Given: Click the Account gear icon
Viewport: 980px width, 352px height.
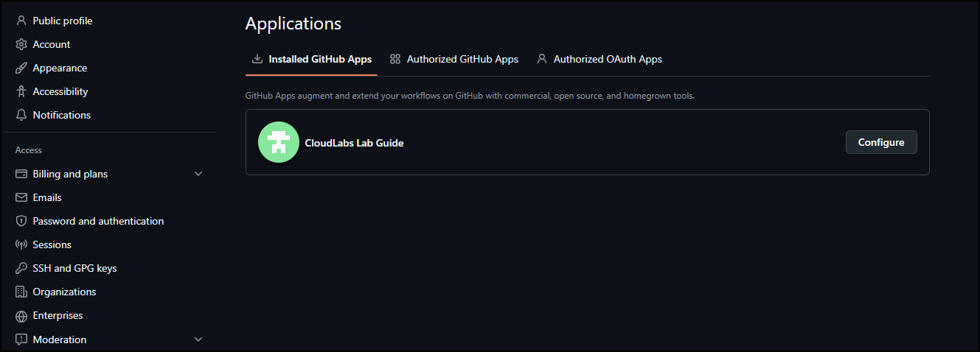Looking at the screenshot, I should [21, 44].
